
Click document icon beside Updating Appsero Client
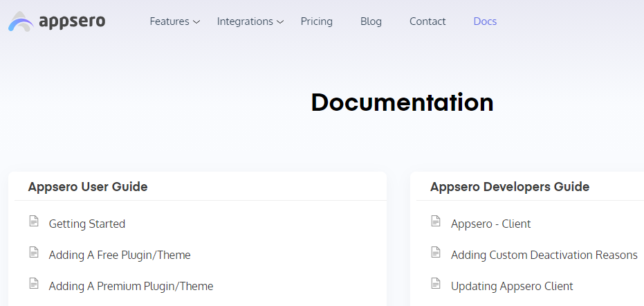point(436,283)
